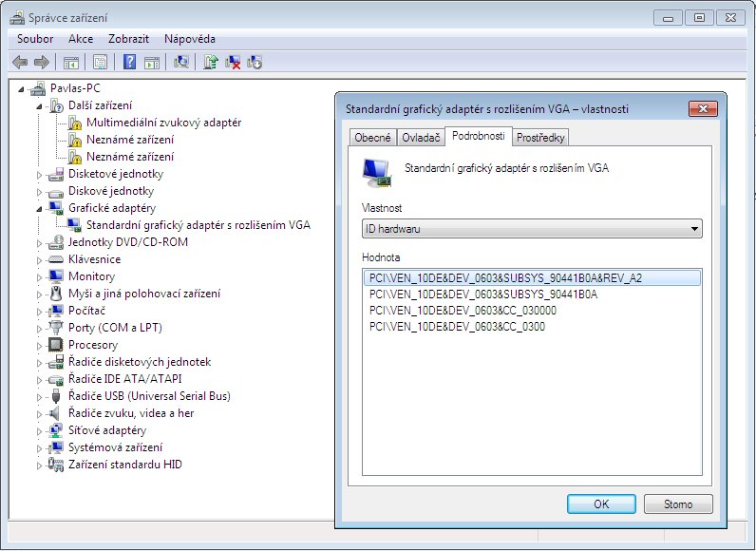Click the Uninstall device toolbar icon

click(233, 63)
